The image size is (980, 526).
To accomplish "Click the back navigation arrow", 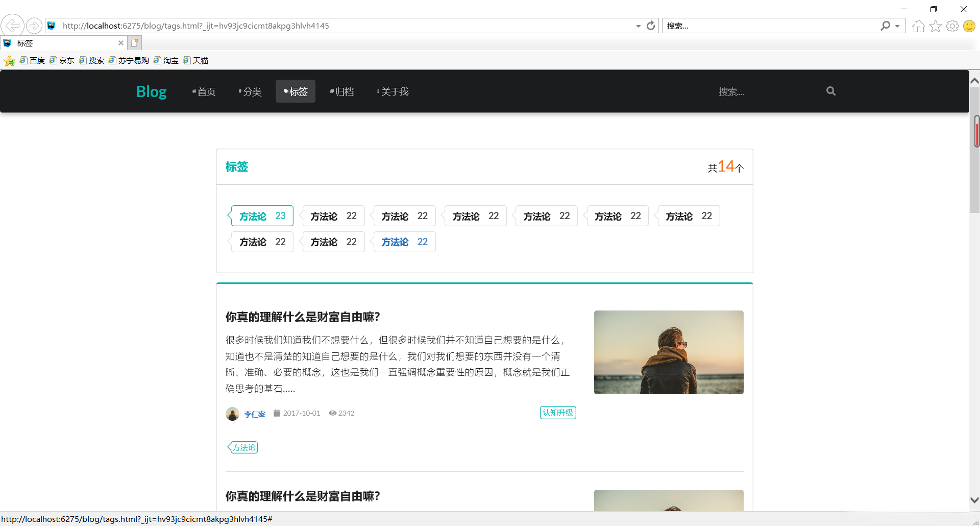I will [12, 26].
